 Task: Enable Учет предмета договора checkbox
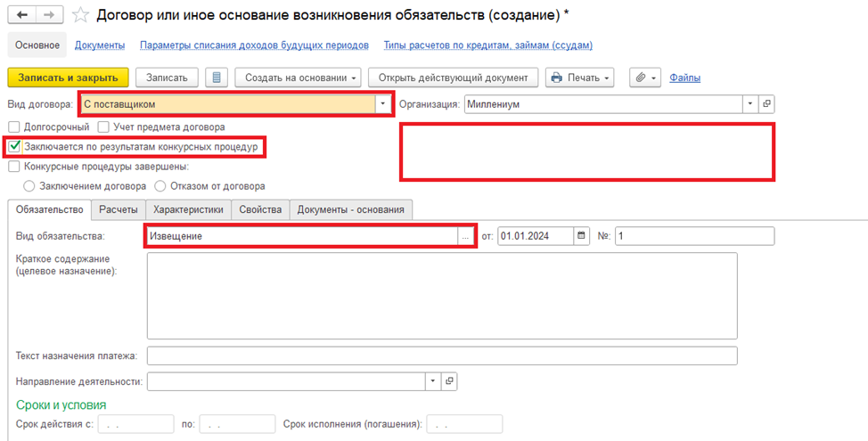(x=103, y=127)
